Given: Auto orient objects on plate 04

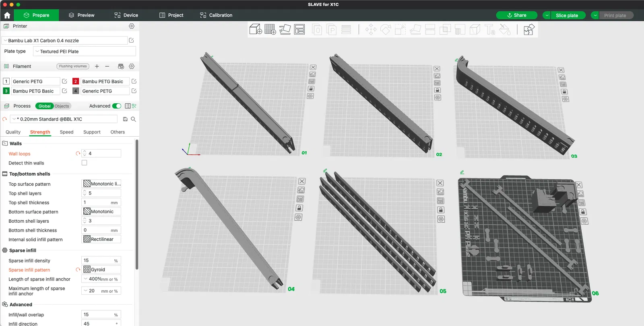Looking at the screenshot, I should pos(301,190).
